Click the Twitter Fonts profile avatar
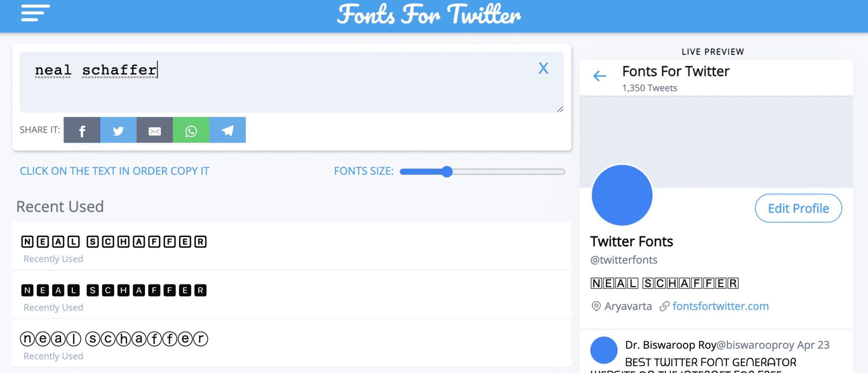The height and width of the screenshot is (373, 868). pos(621,195)
